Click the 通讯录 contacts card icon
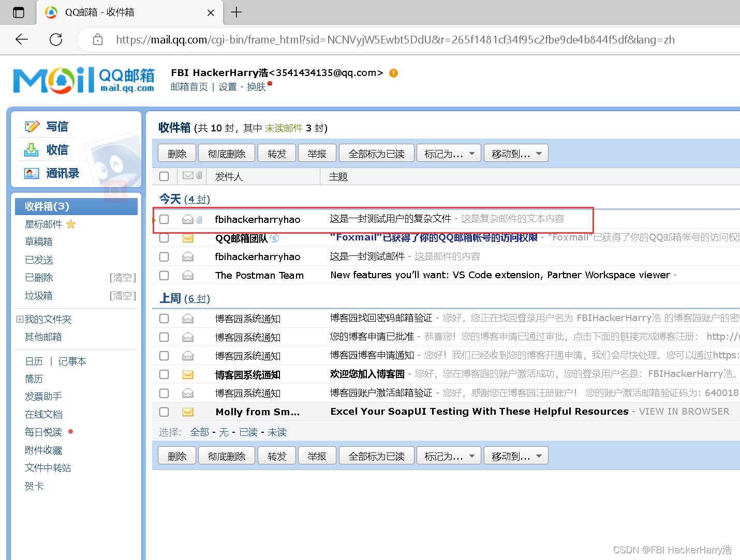 (32, 173)
